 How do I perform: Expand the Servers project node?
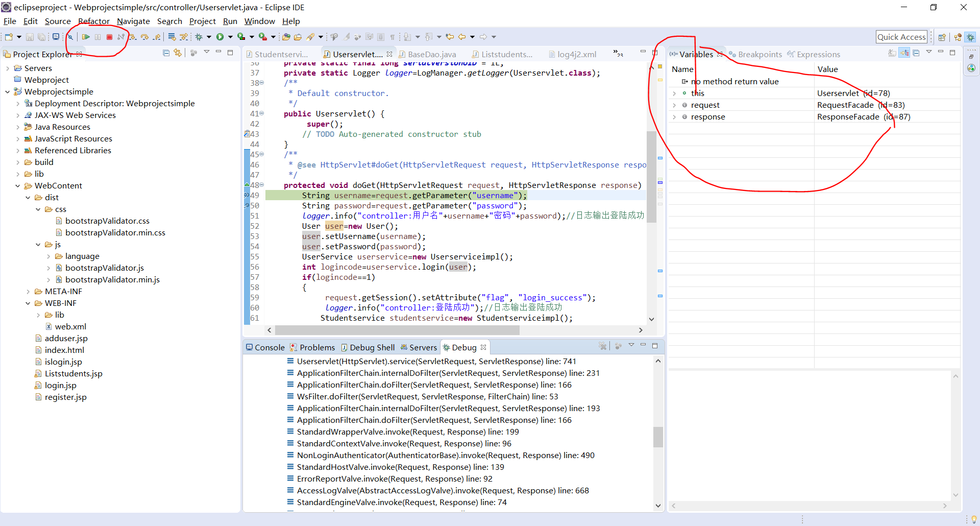tap(7, 68)
